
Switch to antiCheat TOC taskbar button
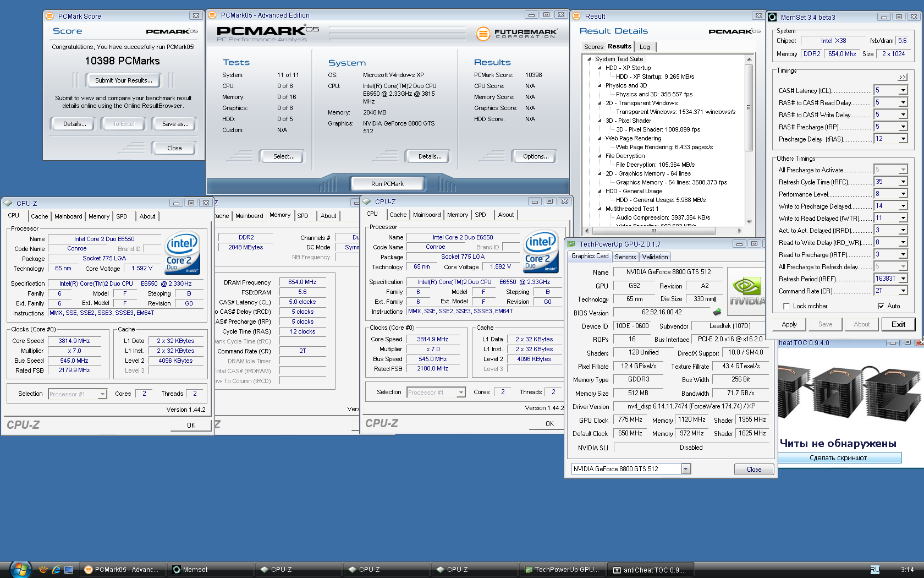[x=651, y=570]
